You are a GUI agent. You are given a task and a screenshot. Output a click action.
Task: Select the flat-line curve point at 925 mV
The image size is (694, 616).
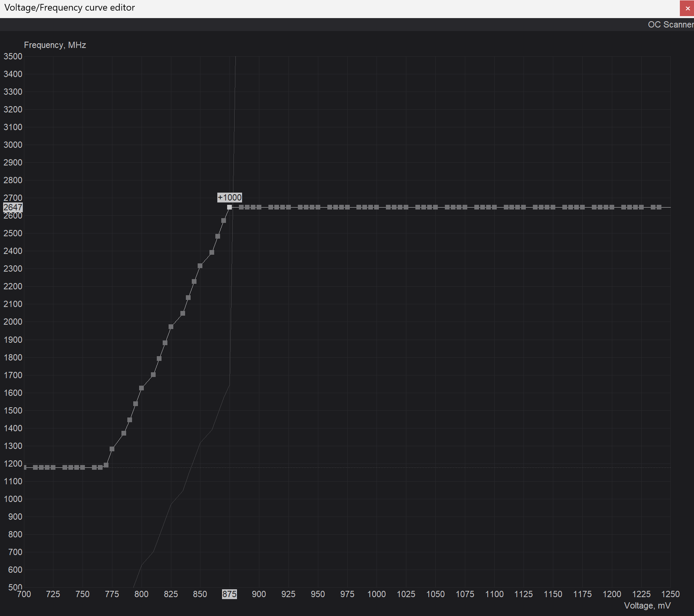pyautogui.click(x=288, y=207)
